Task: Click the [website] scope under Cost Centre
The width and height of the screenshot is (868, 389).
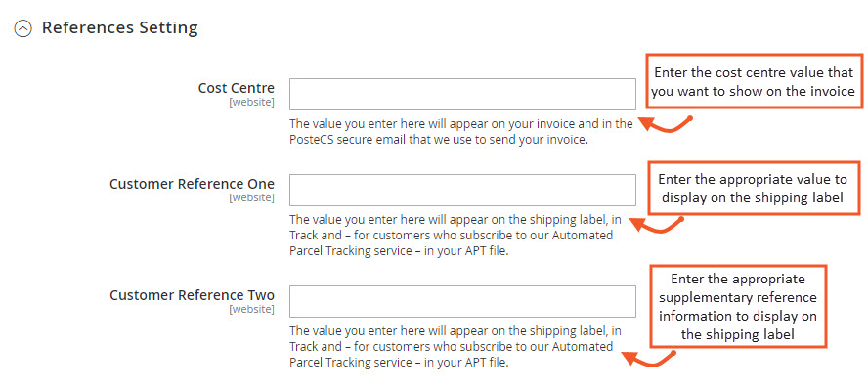Action: pos(252,102)
